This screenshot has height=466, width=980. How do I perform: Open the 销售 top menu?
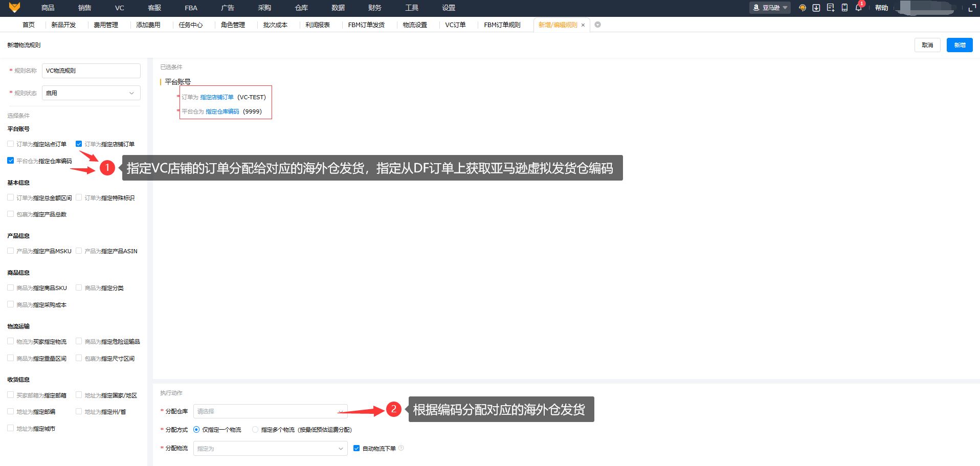point(85,8)
